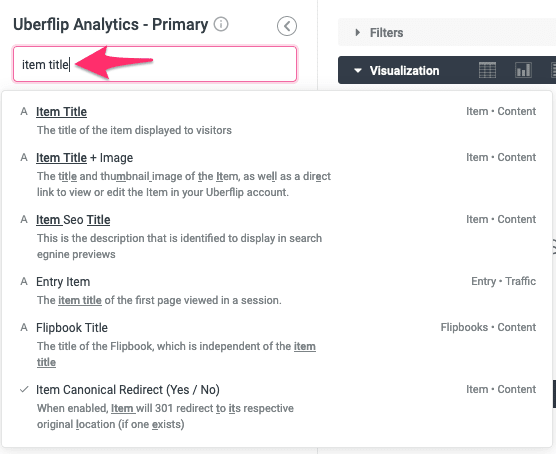
Task: Click the yes/no checkmark icon for Item Canonical Redirect
Action: 24,389
